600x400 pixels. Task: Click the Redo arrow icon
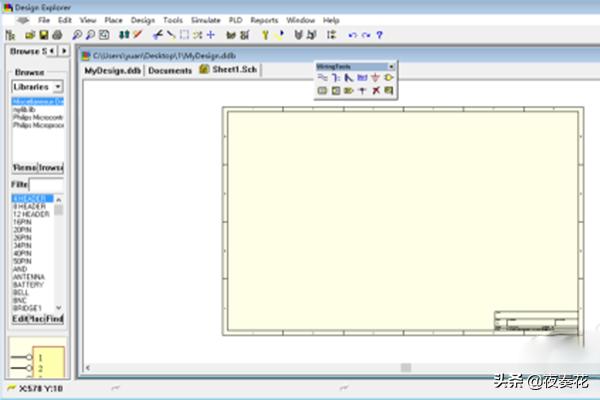pyautogui.click(x=366, y=35)
